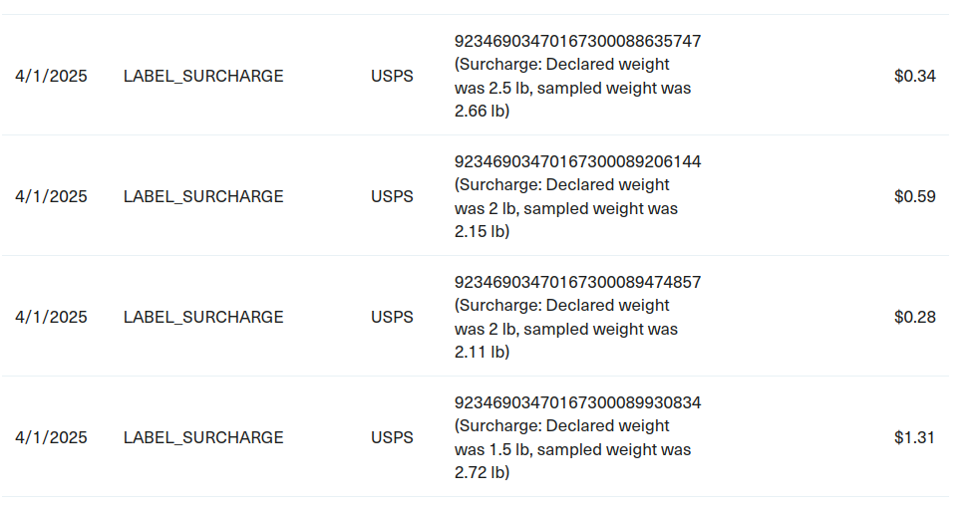Click LABEL_SURCHARGE in the $0.28 row
Screen dimensions: 980x508
pos(203,317)
